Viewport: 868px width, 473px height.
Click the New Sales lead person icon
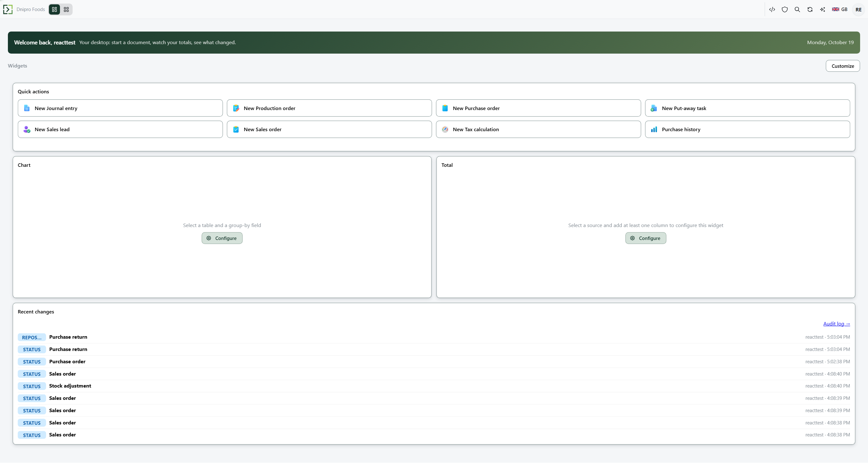[27, 129]
